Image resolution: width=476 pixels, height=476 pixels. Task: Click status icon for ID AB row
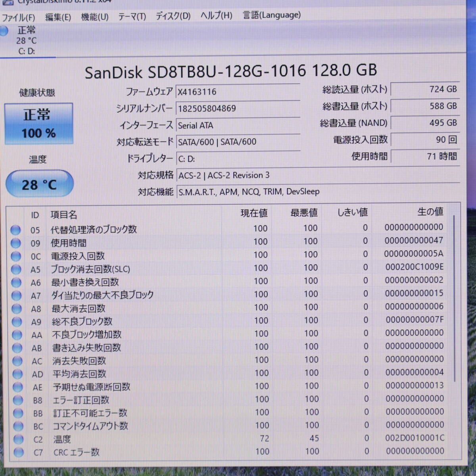17,348
